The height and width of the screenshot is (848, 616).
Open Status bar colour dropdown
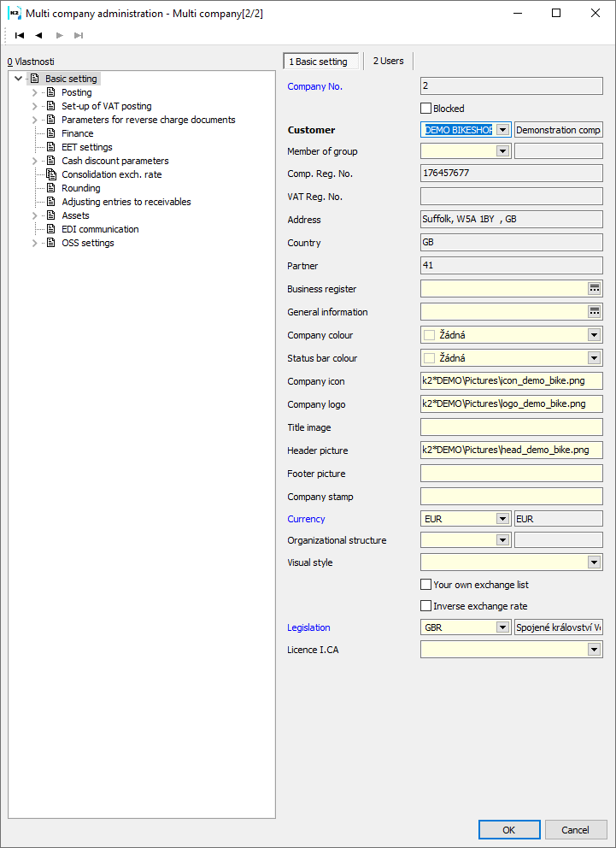tap(595, 358)
